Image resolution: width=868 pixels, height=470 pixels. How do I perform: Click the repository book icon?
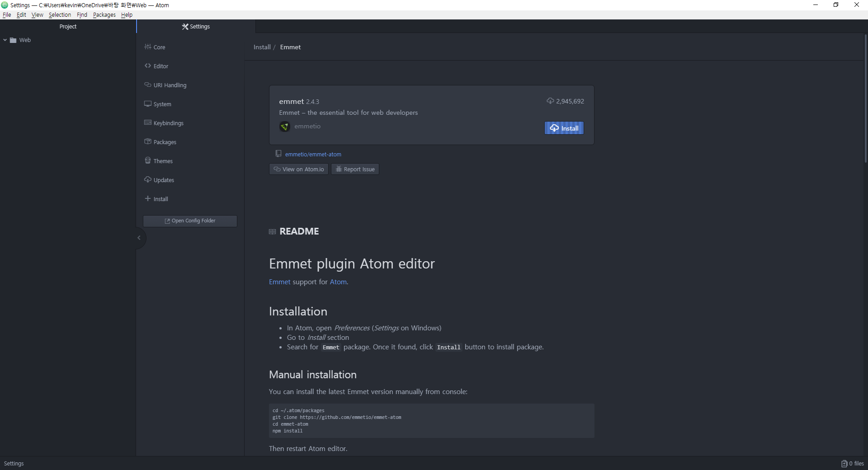(278, 154)
